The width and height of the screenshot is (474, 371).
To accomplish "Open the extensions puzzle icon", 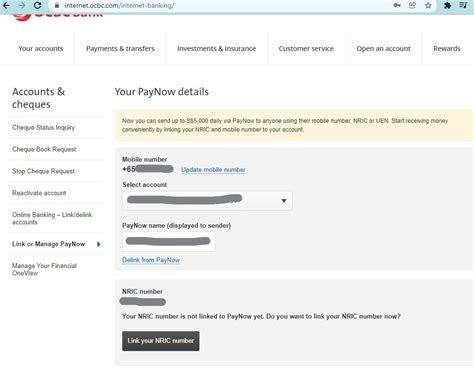I will (448, 5).
